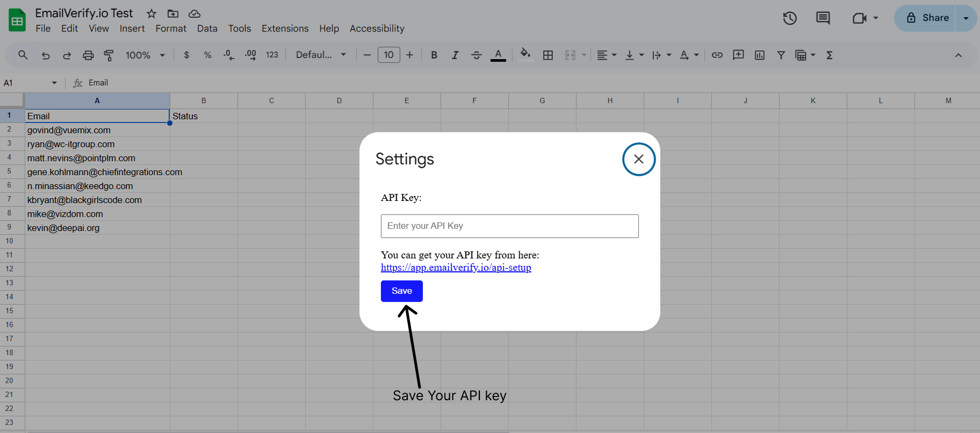Open the Accessibility menu
The width and height of the screenshot is (980, 433).
click(377, 28)
